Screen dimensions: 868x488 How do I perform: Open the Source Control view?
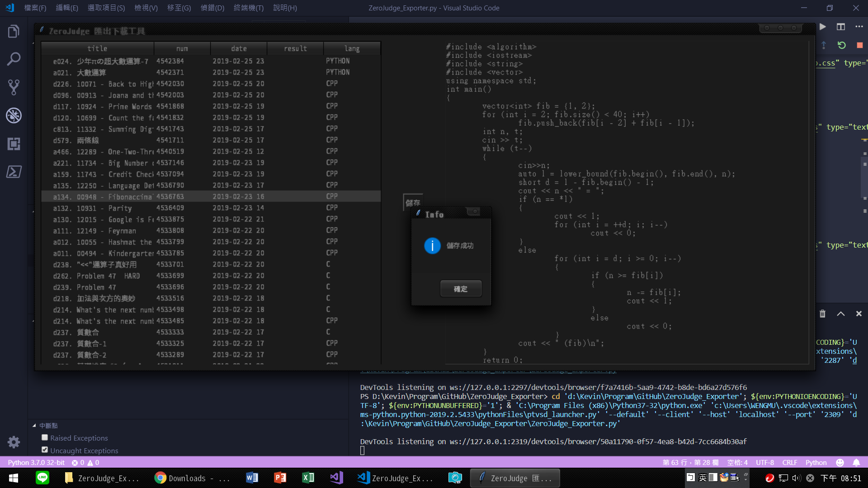click(x=14, y=87)
